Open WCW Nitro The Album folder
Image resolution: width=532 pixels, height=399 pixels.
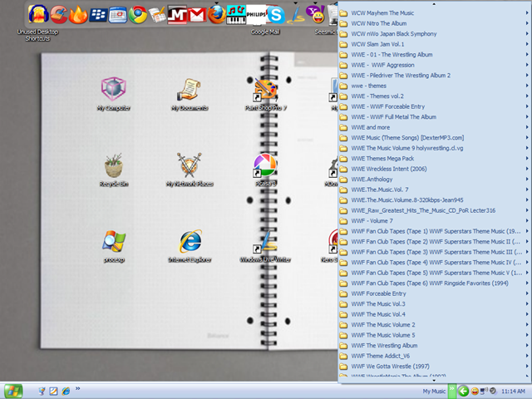point(434,23)
